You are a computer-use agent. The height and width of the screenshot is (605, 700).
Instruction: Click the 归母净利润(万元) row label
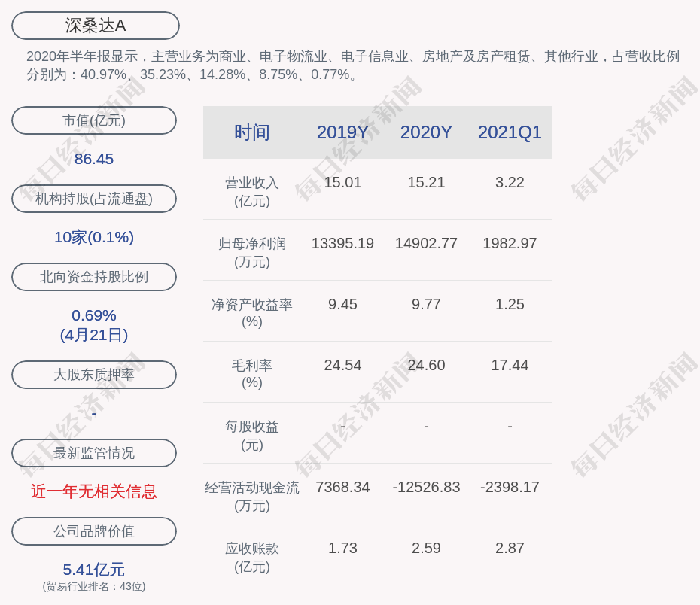tap(252, 253)
